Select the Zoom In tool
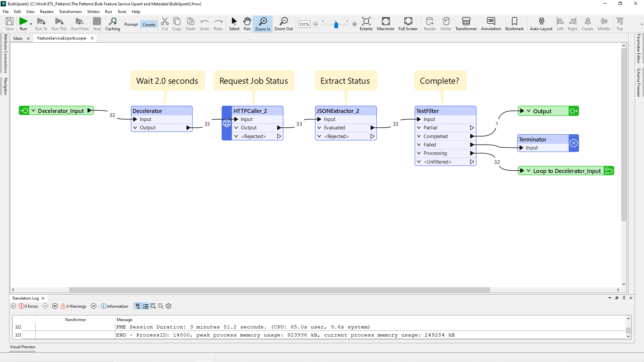The image size is (644, 362). pyautogui.click(x=262, y=24)
